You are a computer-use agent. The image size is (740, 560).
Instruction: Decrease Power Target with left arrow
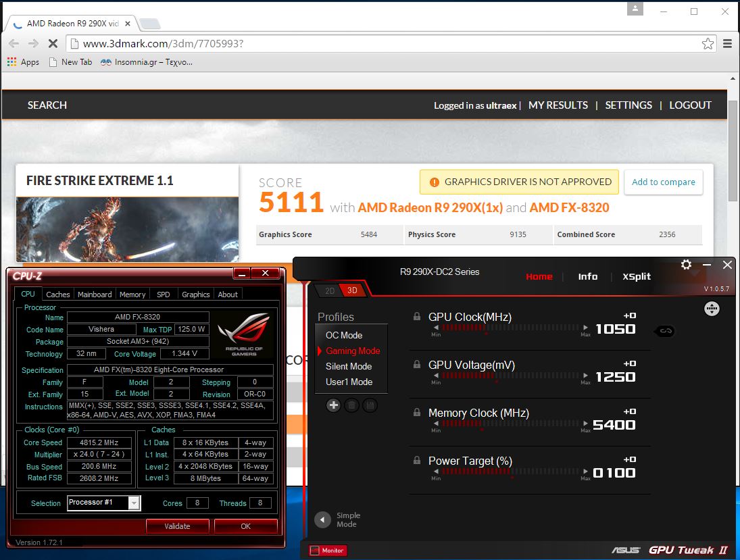(436, 471)
